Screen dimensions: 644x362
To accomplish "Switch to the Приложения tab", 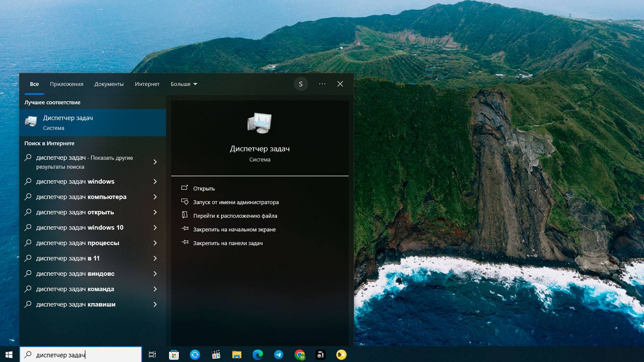I will click(x=66, y=84).
